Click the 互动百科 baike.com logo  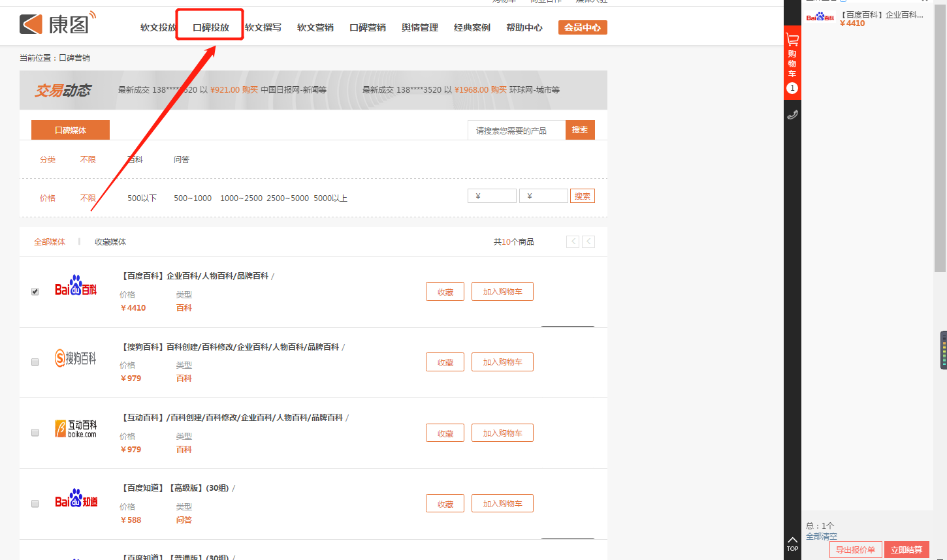point(76,429)
